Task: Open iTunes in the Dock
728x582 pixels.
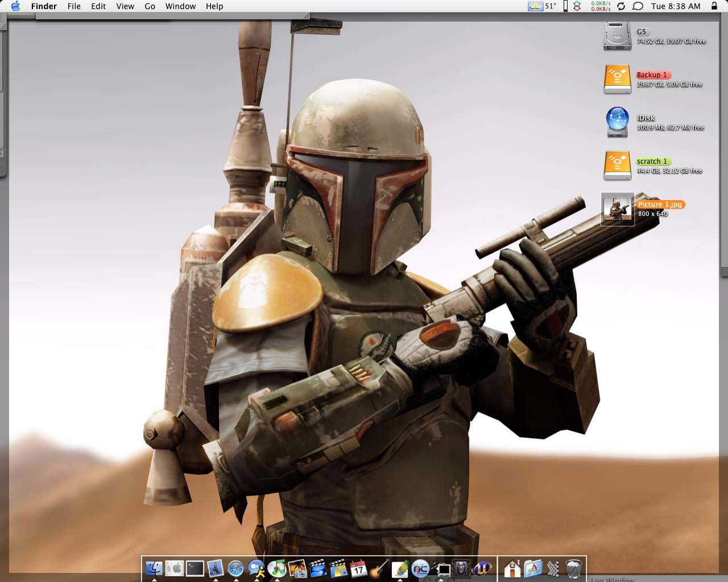Action: point(277,568)
